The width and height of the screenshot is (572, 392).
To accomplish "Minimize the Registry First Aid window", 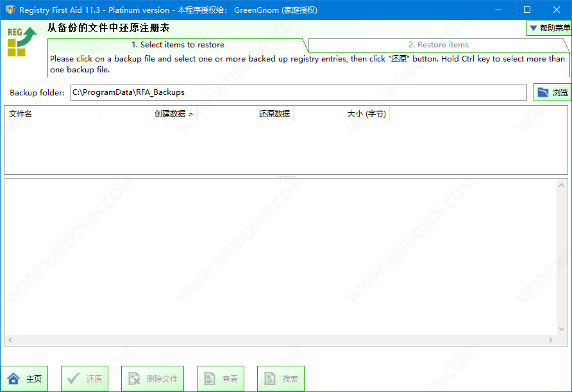I will click(x=498, y=10).
